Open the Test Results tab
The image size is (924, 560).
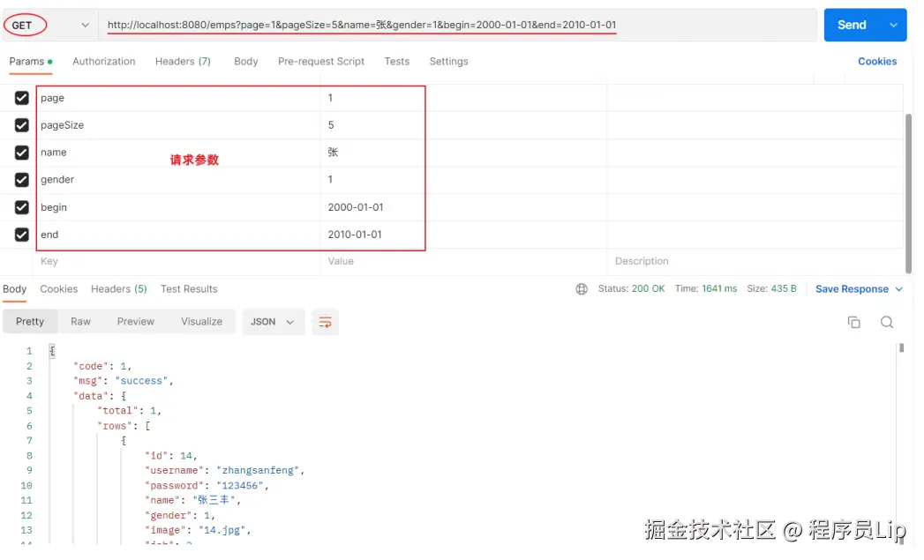[x=189, y=289]
